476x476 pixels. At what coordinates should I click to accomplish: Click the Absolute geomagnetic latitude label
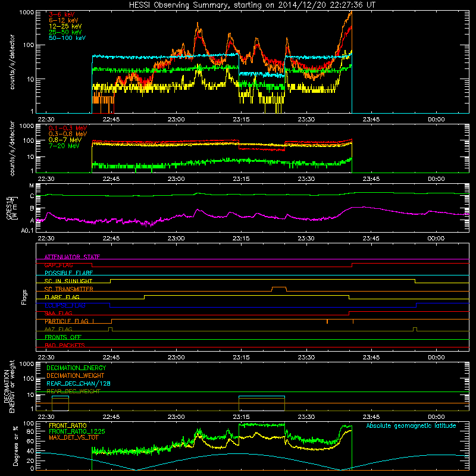[x=411, y=426]
